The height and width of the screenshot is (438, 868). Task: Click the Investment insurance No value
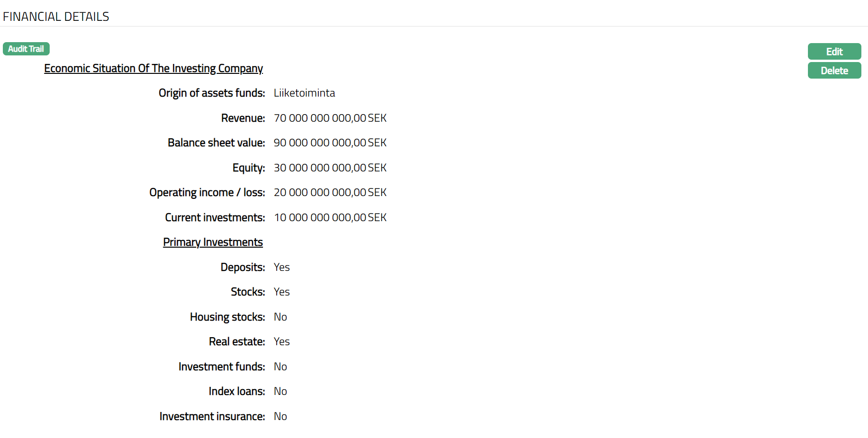[280, 417]
